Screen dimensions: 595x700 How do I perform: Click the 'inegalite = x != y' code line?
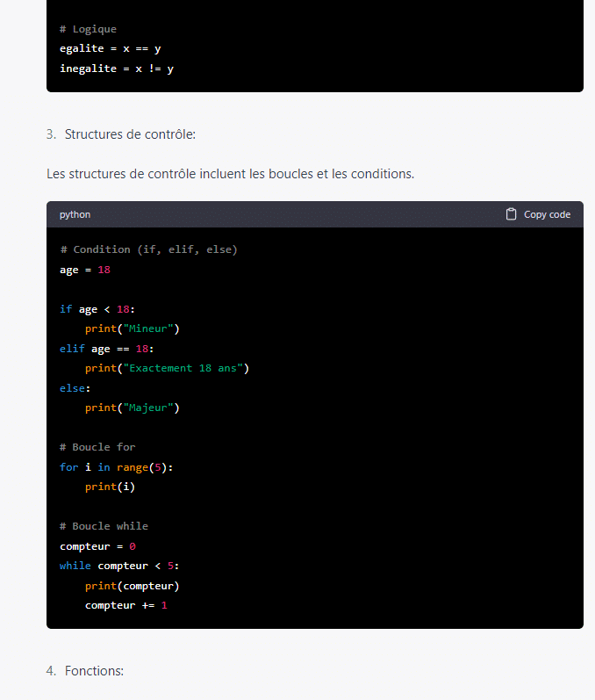coord(116,69)
